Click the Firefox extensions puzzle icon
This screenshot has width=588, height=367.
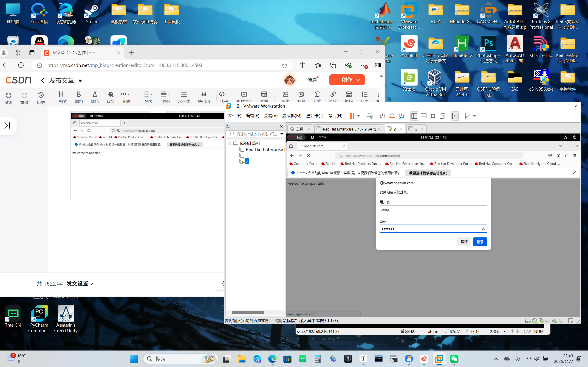click(x=567, y=156)
